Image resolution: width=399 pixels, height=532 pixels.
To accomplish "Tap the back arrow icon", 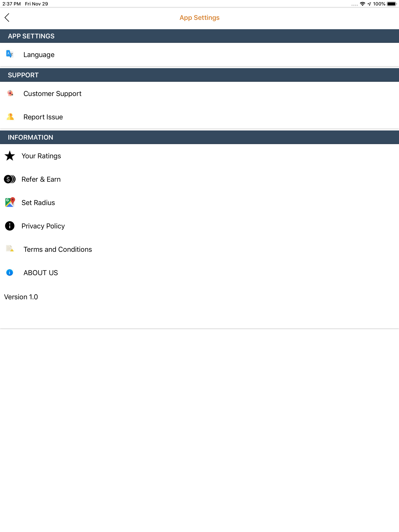I will (x=7, y=18).
